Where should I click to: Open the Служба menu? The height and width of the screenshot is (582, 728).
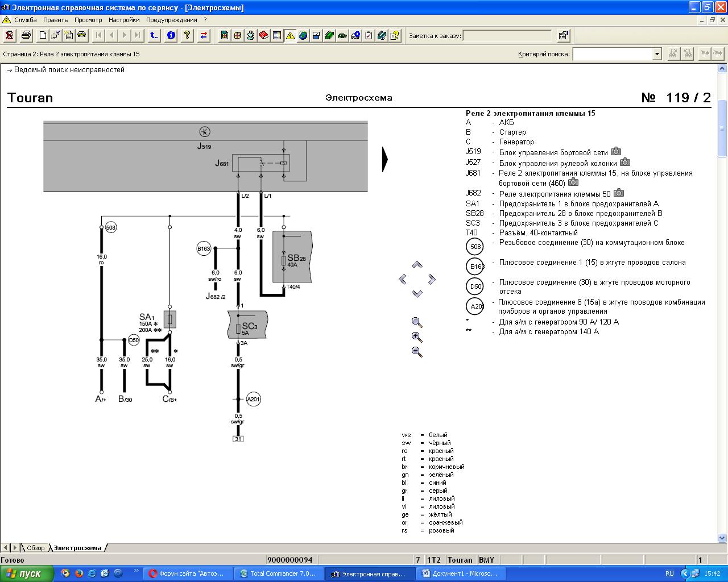[26, 20]
